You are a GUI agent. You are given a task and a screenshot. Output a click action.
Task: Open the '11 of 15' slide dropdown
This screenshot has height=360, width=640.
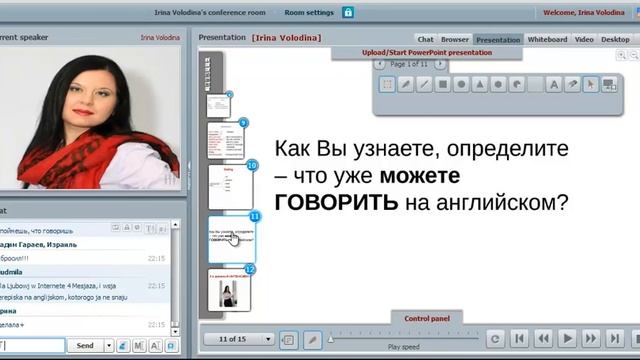[x=239, y=339]
